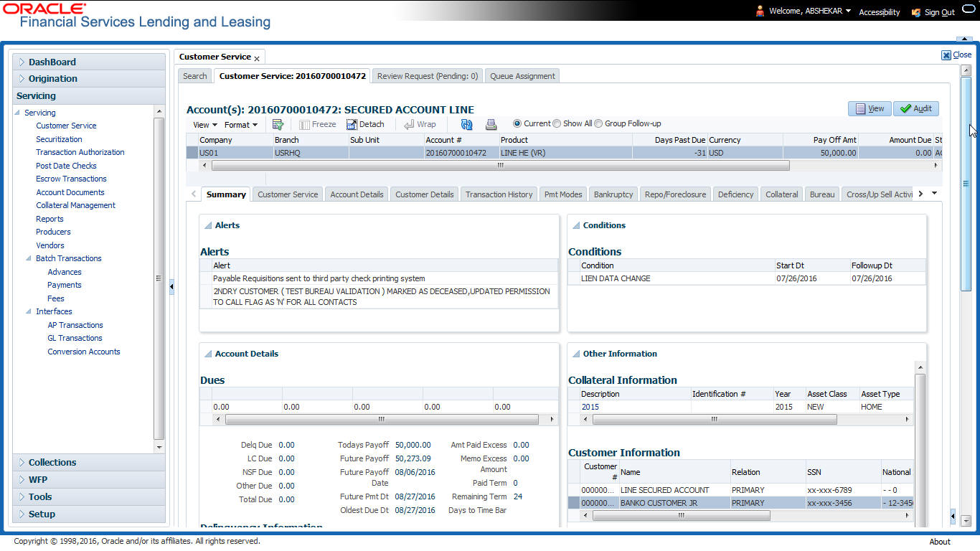Collapse the Interfaces tree node
The height and width of the screenshot is (551, 980).
(29, 311)
